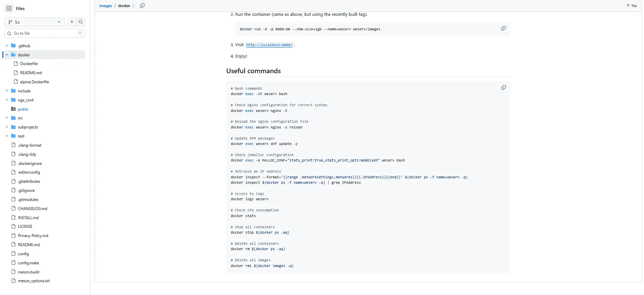644x295 pixels.
Task: Expand the ngx_conf folder
Action: click(7, 100)
